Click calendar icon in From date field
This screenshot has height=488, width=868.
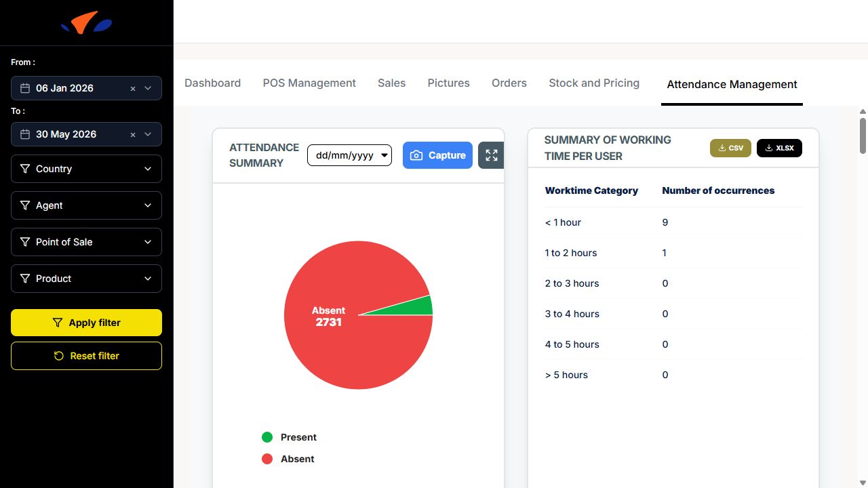tap(25, 88)
